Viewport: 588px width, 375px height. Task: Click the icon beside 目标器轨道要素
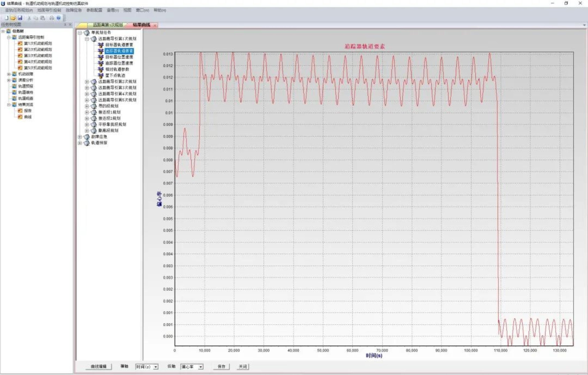coord(101,45)
